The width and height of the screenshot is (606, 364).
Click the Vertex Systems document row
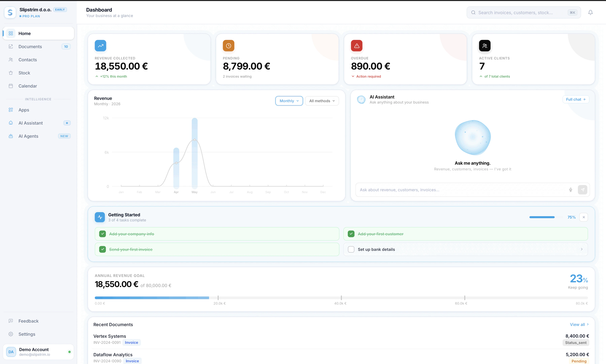tap(341, 339)
